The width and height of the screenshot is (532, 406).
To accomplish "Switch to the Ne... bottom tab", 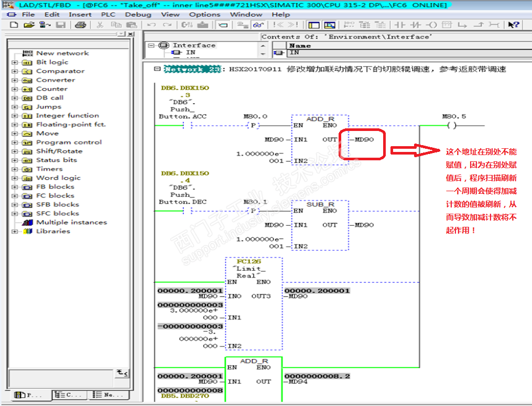I will pos(108,395).
